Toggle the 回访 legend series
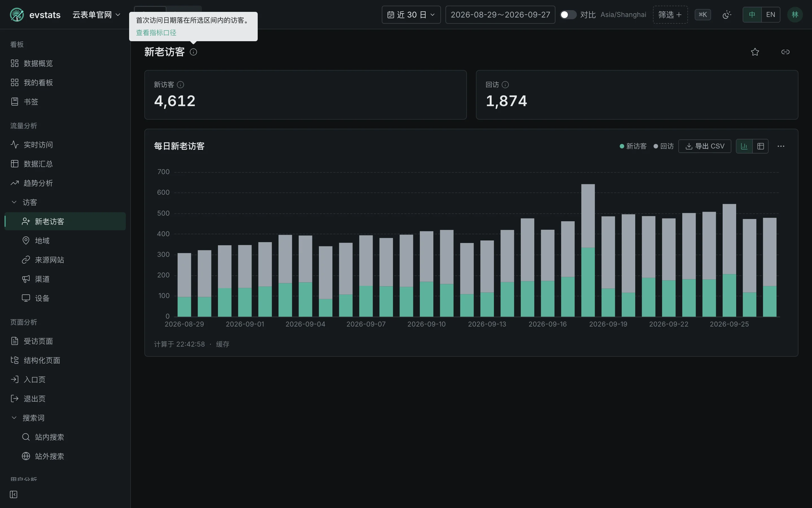 coord(664,146)
